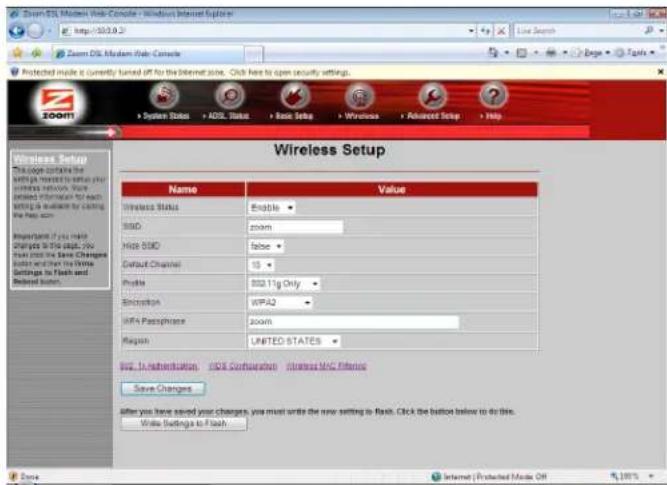The width and height of the screenshot is (667, 485).
Task: Click the Feeds toolbar icon
Action: coord(522,53)
